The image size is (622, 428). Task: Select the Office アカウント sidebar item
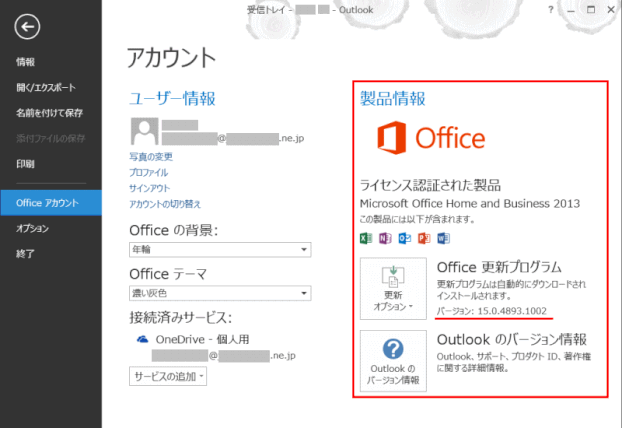(51, 203)
